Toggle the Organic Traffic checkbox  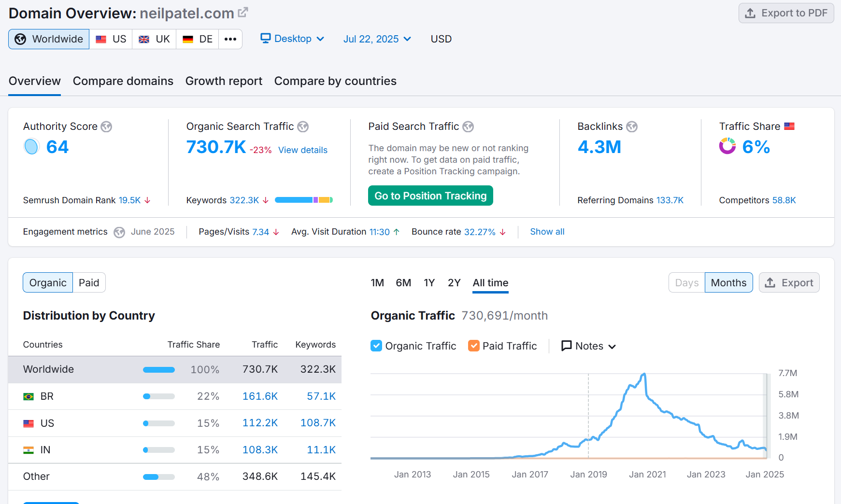pos(376,346)
